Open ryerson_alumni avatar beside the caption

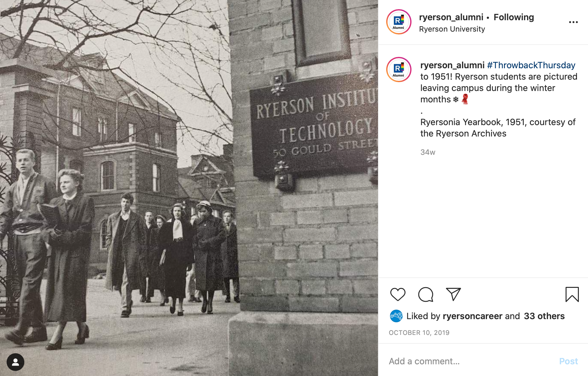tap(399, 70)
